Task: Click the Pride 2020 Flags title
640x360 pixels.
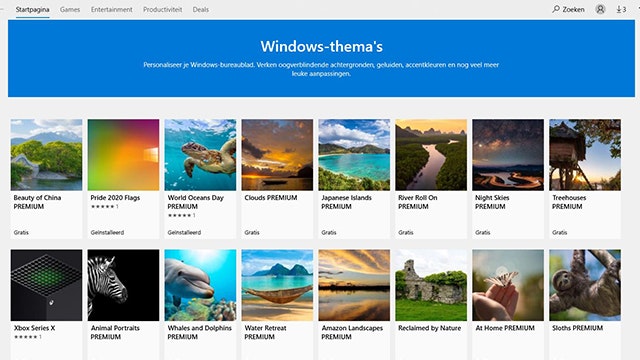Action: click(x=115, y=198)
